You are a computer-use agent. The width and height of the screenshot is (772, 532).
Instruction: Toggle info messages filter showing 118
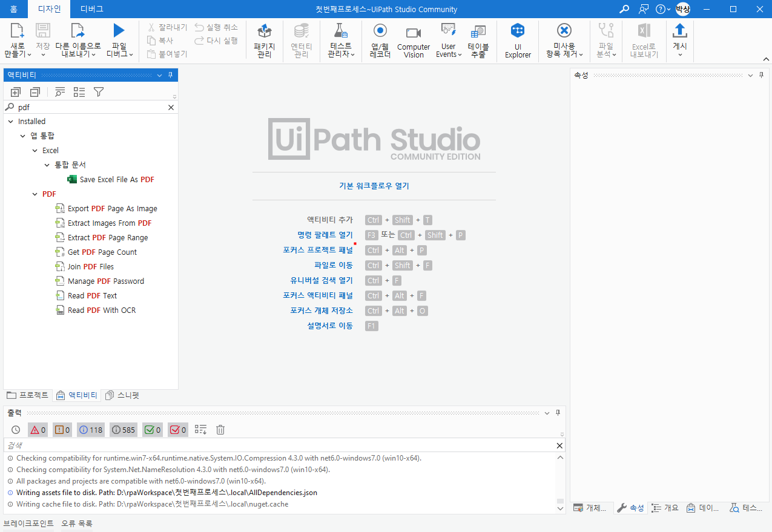pos(91,430)
